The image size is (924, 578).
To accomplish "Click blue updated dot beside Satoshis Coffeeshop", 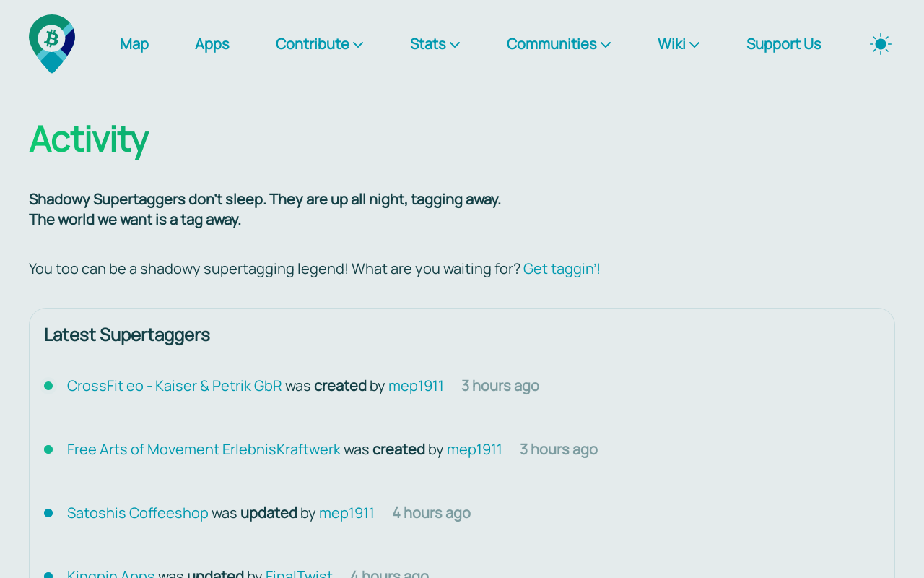I will coord(48,513).
